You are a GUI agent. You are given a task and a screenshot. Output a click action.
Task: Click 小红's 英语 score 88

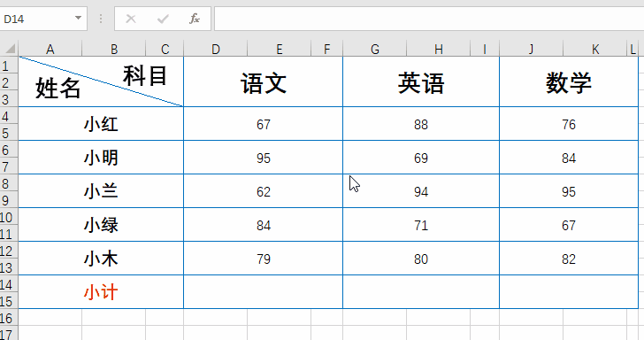[421, 124]
